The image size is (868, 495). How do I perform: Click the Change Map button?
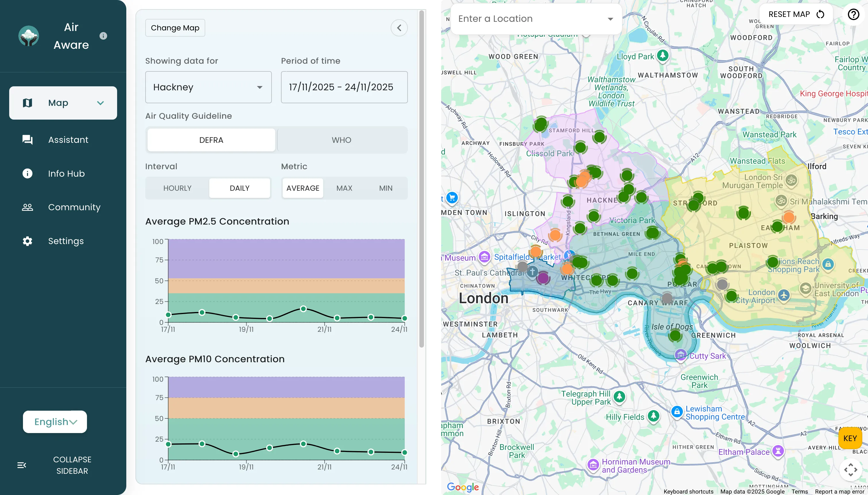[x=175, y=28]
